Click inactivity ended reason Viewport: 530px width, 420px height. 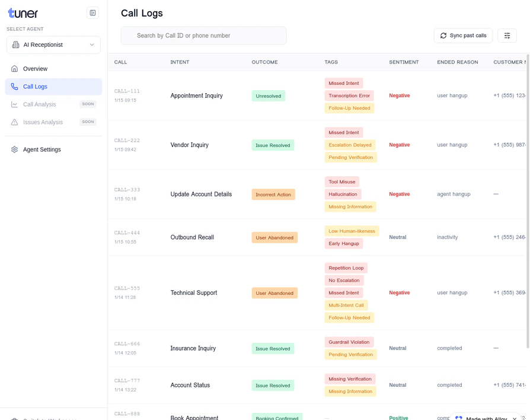coord(447,237)
